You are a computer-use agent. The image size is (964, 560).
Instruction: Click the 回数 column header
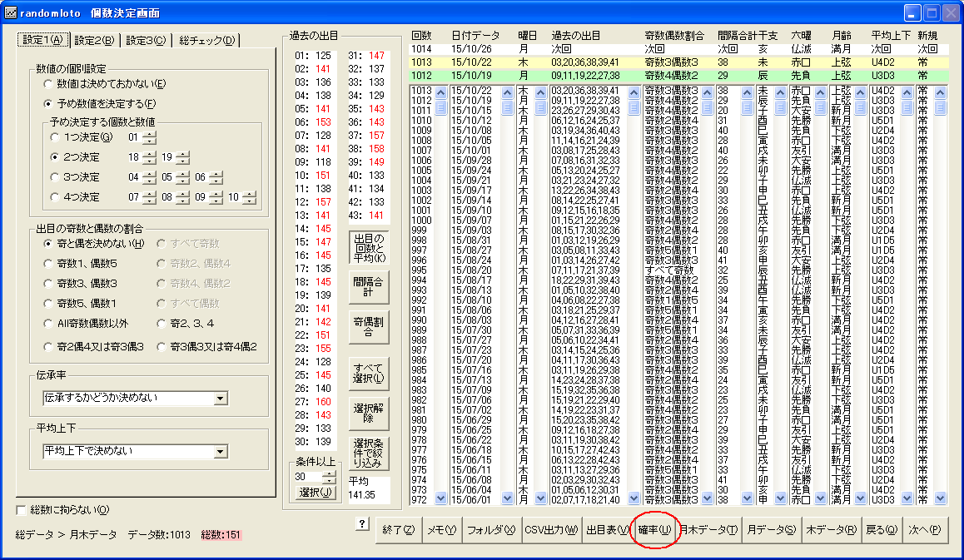click(422, 36)
